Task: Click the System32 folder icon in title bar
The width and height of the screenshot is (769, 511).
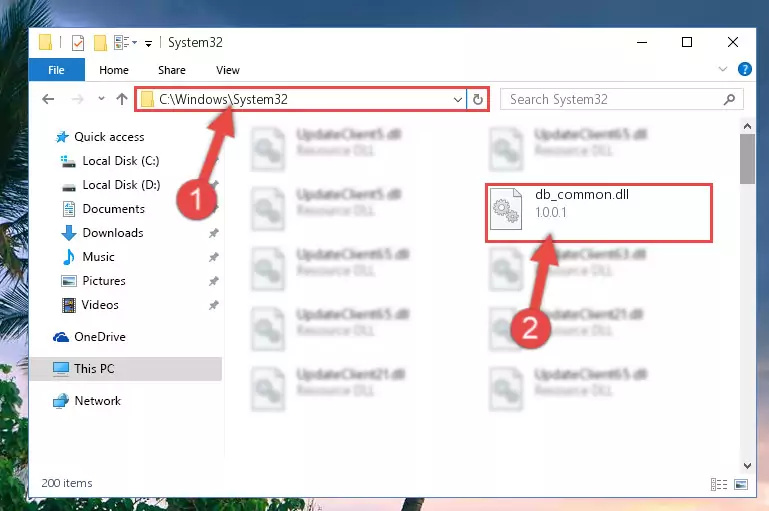Action: tap(45, 43)
